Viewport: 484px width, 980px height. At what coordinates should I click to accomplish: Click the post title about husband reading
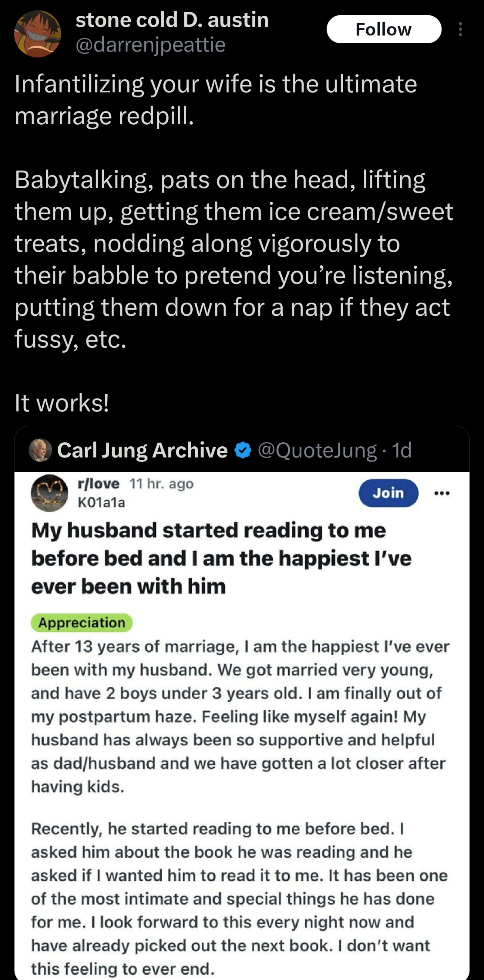[221, 558]
